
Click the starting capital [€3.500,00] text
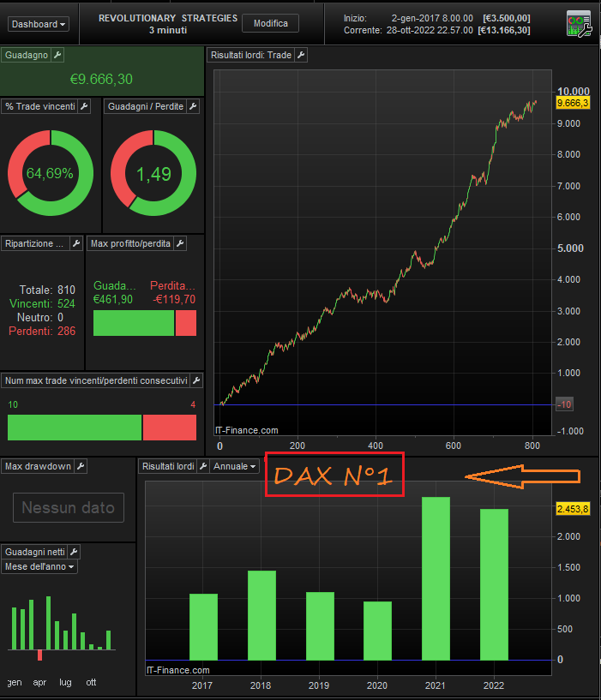pyautogui.click(x=507, y=18)
